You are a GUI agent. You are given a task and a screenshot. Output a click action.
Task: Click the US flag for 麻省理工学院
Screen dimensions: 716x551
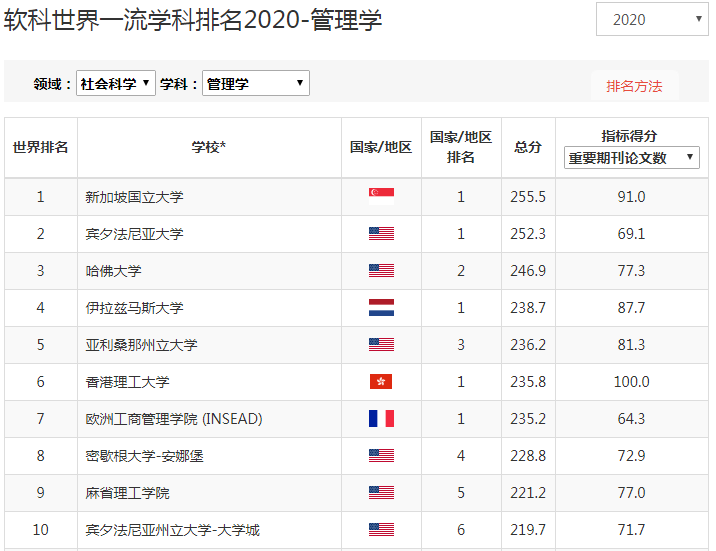(x=381, y=493)
